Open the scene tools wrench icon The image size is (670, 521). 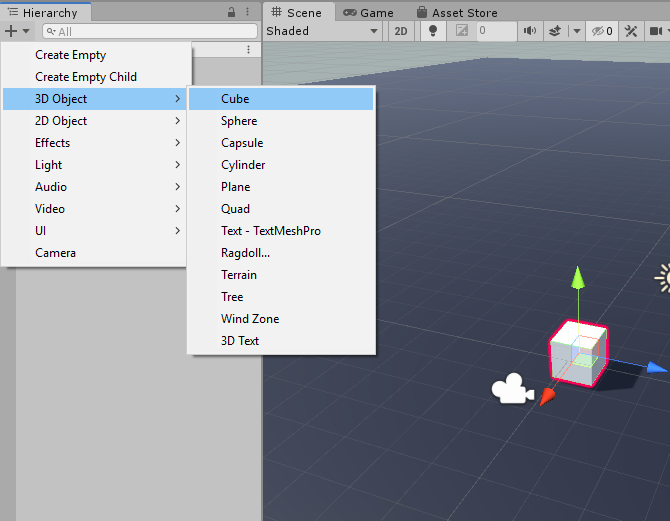point(631,31)
